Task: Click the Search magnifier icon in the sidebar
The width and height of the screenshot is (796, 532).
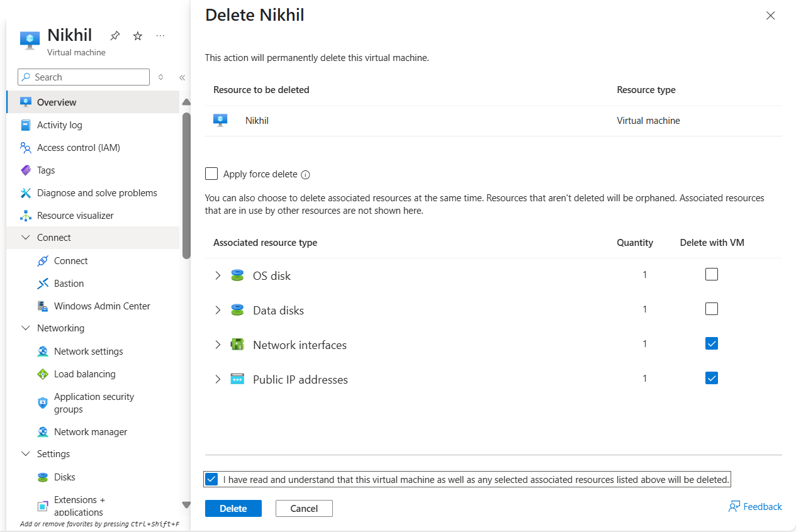Action: [26, 77]
